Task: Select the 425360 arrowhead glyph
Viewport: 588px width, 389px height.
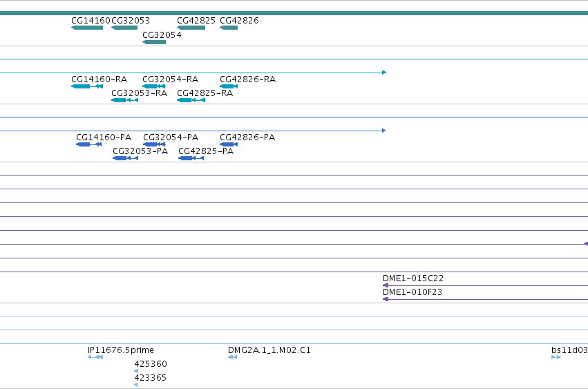Action: point(135,371)
